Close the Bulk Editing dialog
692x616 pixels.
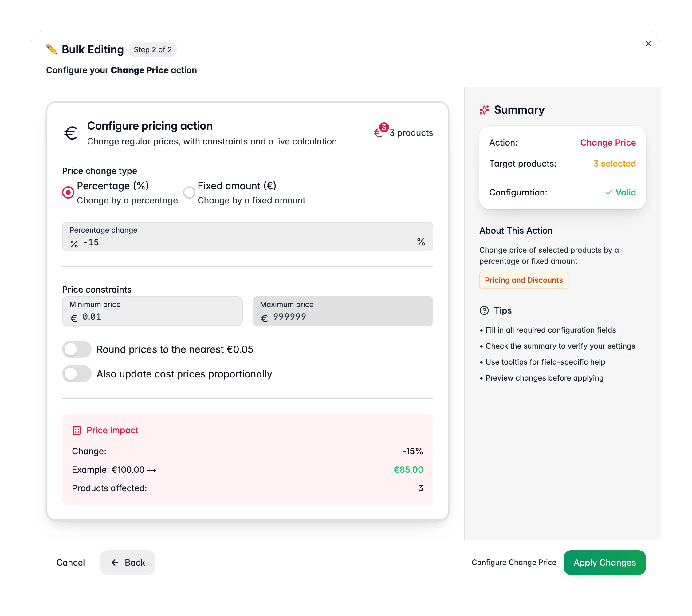point(648,44)
